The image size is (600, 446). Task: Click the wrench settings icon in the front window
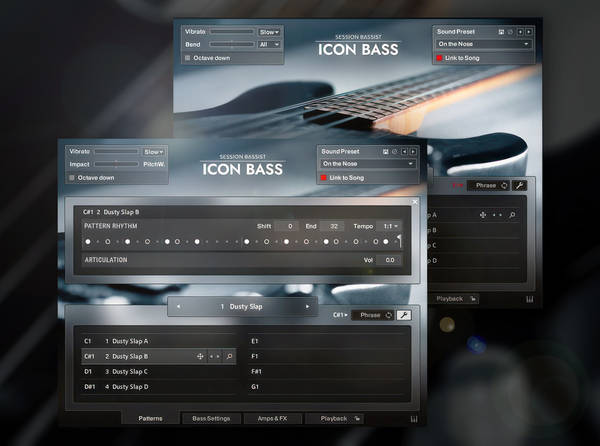(x=404, y=315)
